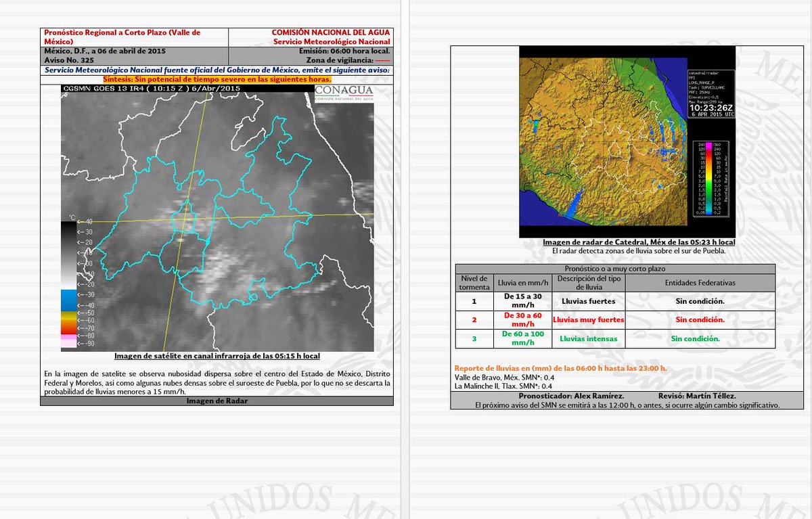Select 'La Malinche II, Tlax. SMN*: 0.4'
Viewport: 812px width, 519px height.
coord(503,386)
